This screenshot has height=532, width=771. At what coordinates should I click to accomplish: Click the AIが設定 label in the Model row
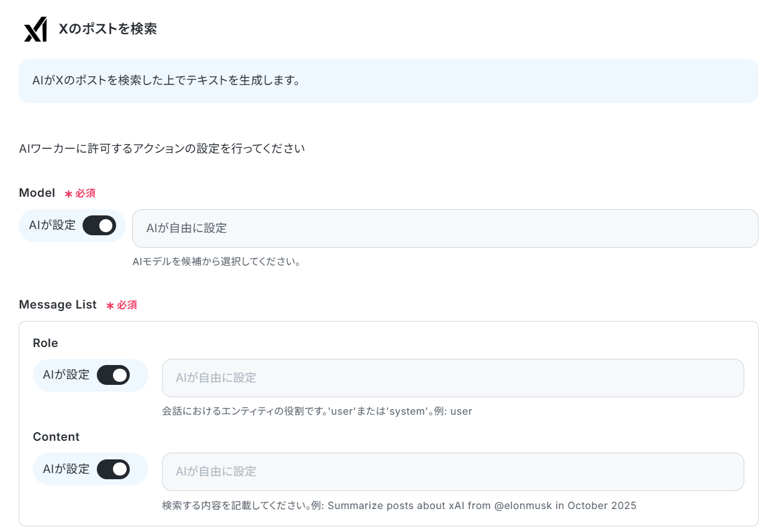[x=52, y=225]
